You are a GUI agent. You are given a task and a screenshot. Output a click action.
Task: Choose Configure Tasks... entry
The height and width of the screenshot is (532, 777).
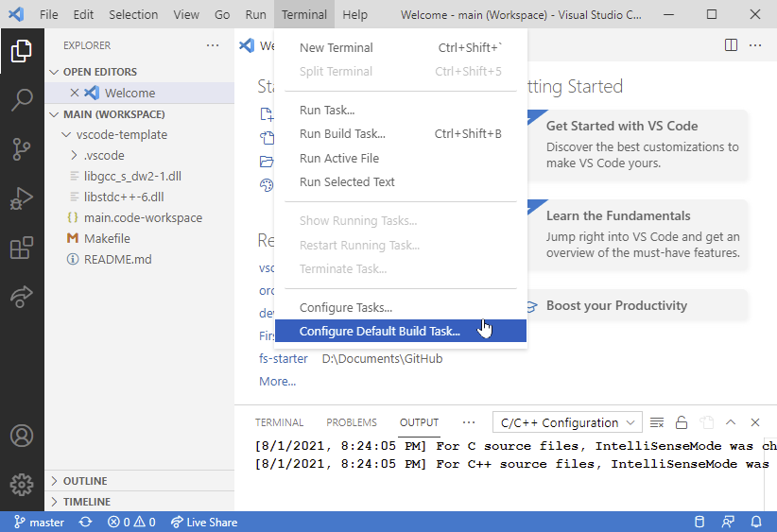[401, 308]
